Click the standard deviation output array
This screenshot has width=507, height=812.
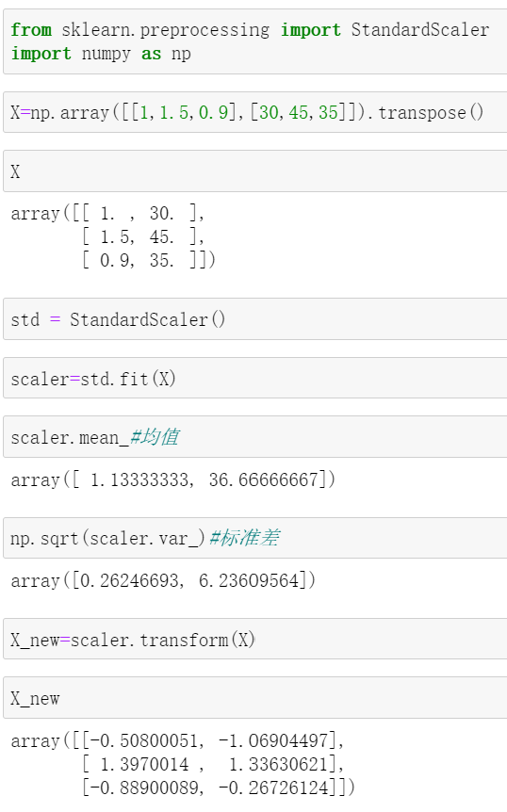[x=163, y=580]
